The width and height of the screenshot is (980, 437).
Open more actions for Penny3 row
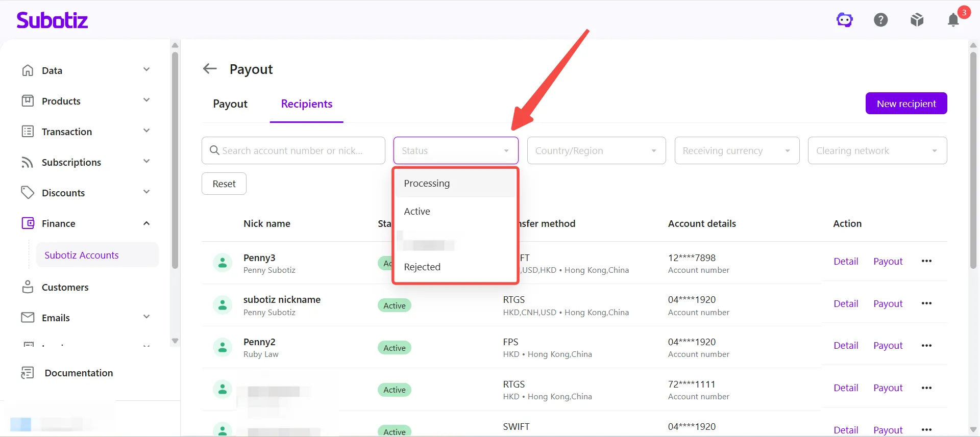[927, 261]
